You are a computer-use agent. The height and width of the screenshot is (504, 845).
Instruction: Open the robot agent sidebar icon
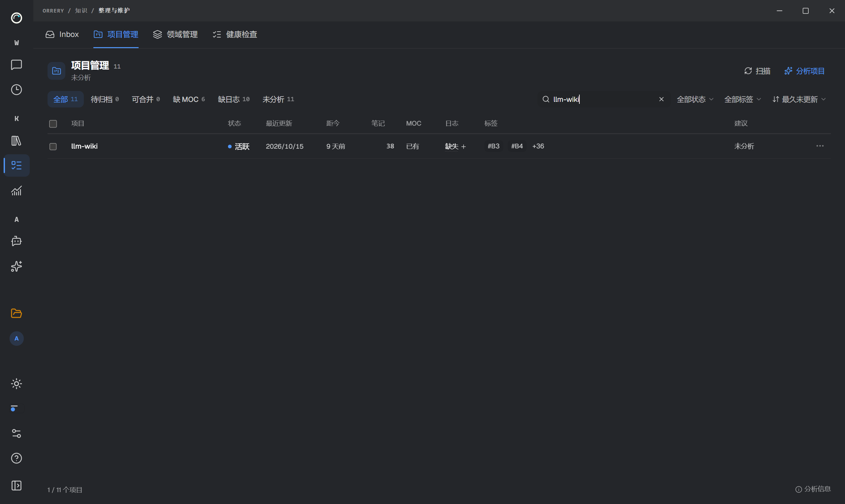(16, 241)
